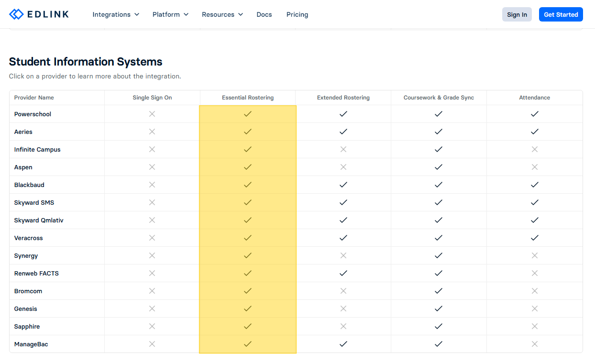Click Powerschool's Single Sign On X mark
595x364 pixels.
pyautogui.click(x=152, y=114)
